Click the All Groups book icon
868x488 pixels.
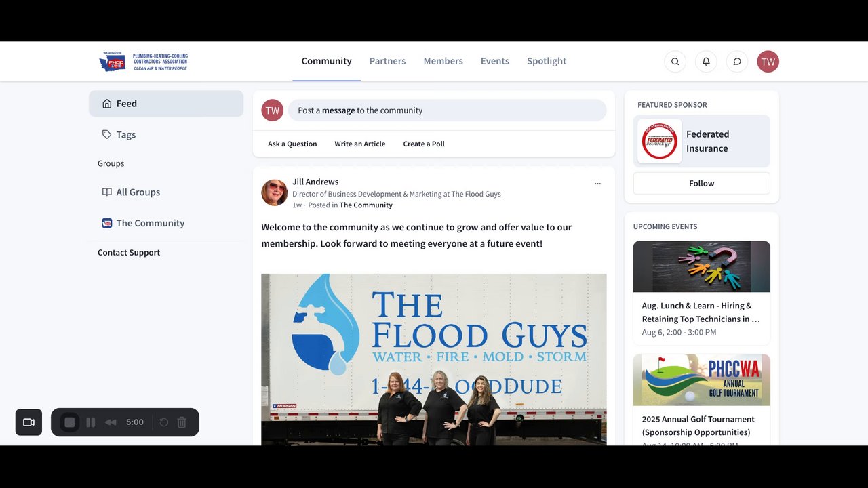[107, 192]
